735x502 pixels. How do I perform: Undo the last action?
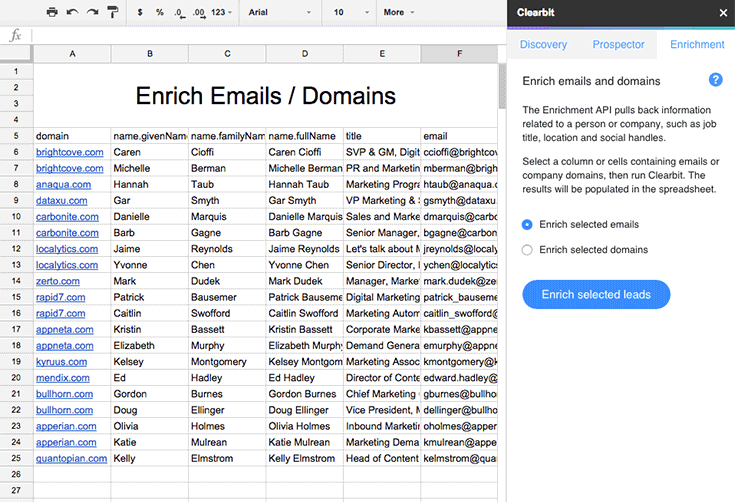[72, 12]
